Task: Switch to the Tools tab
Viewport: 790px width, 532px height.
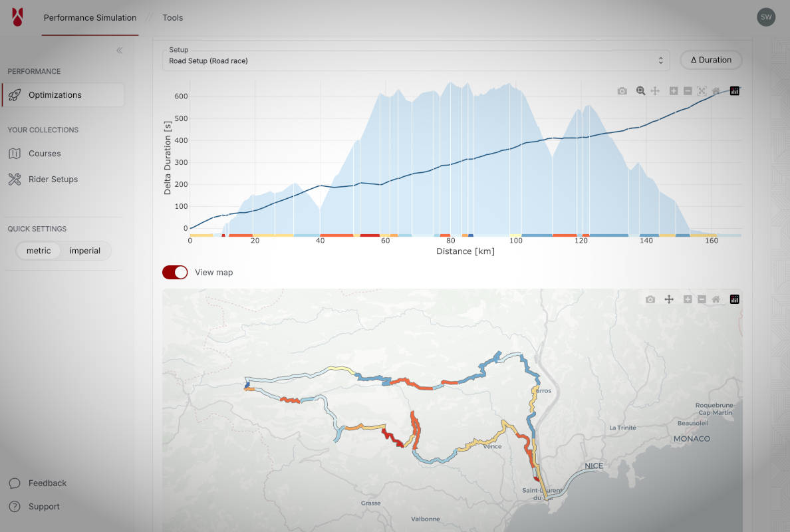Action: click(172, 17)
